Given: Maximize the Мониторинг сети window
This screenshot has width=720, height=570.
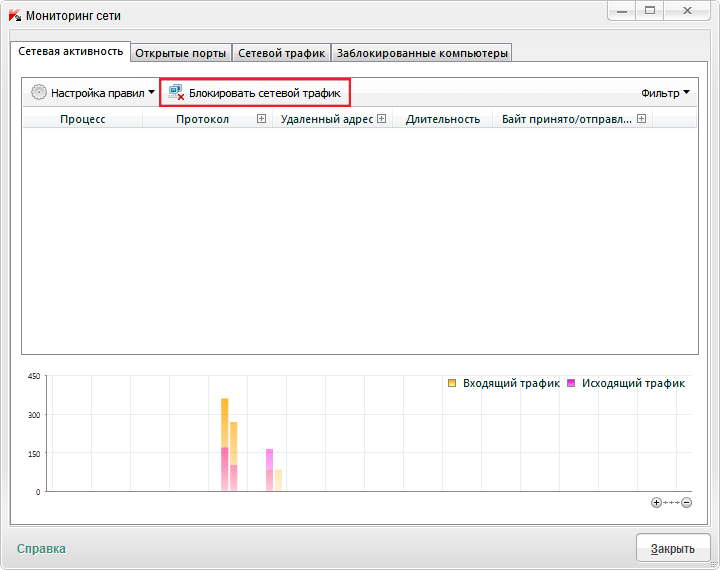Looking at the screenshot, I should point(650,11).
